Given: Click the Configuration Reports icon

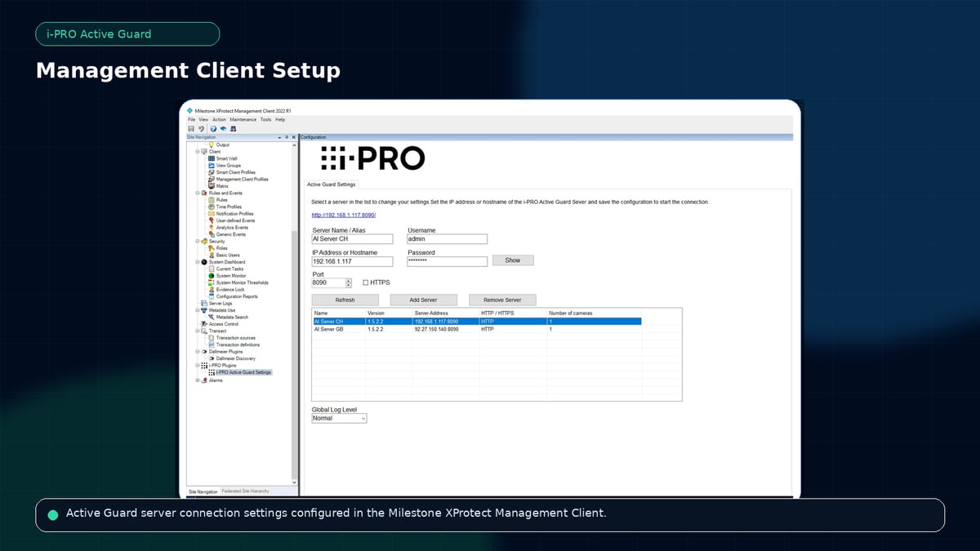Looking at the screenshot, I should click(212, 296).
